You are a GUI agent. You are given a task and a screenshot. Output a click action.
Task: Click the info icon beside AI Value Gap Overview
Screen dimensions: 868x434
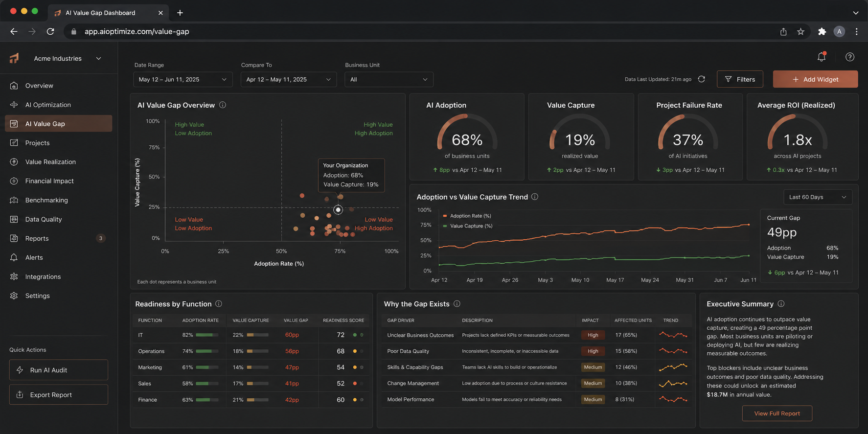click(x=223, y=105)
